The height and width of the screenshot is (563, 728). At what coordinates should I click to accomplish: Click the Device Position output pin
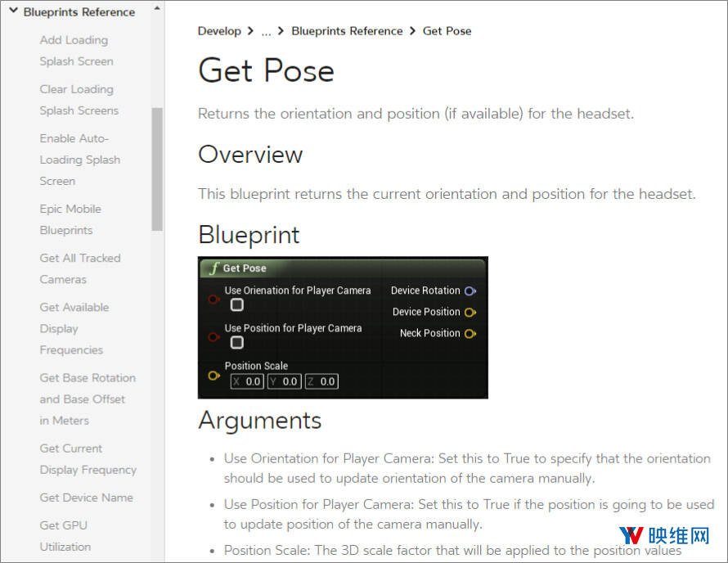tap(470, 312)
